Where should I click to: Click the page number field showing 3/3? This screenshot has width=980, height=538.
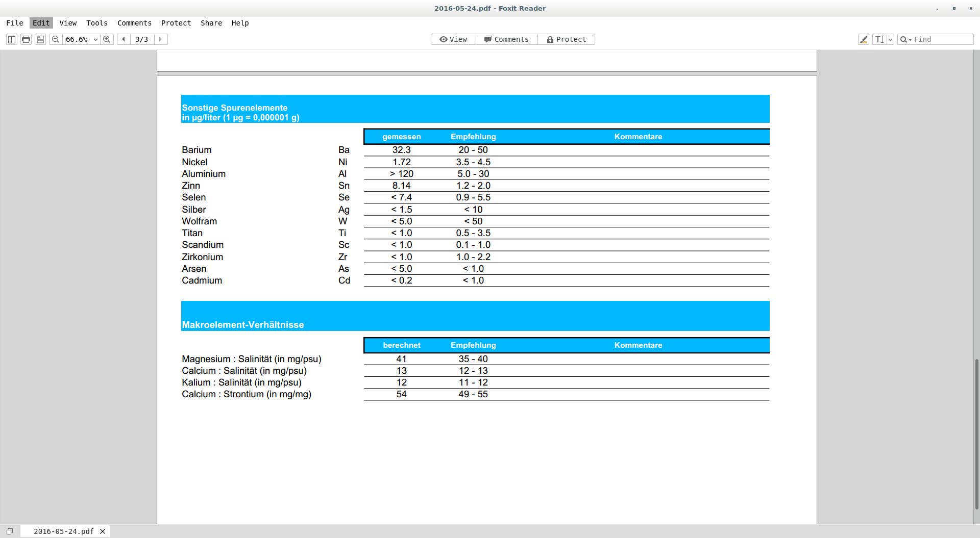click(x=142, y=39)
